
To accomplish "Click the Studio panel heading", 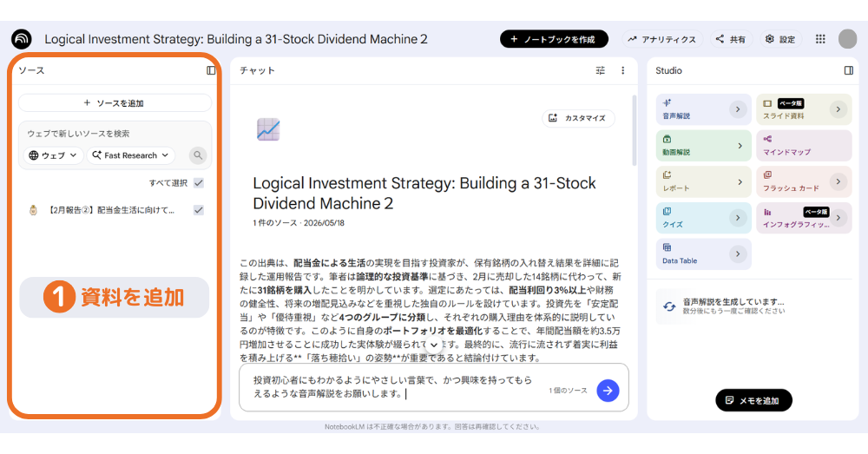I will tap(668, 70).
